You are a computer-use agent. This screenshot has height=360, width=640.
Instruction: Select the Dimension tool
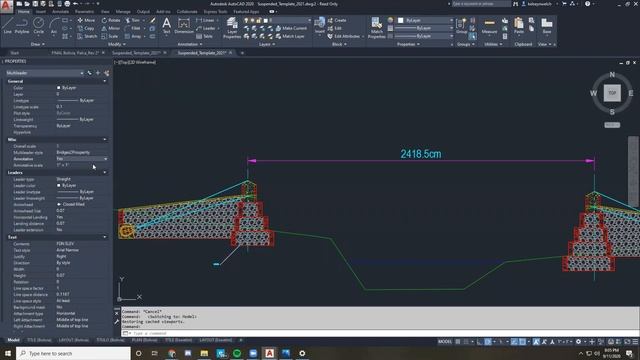click(x=184, y=26)
